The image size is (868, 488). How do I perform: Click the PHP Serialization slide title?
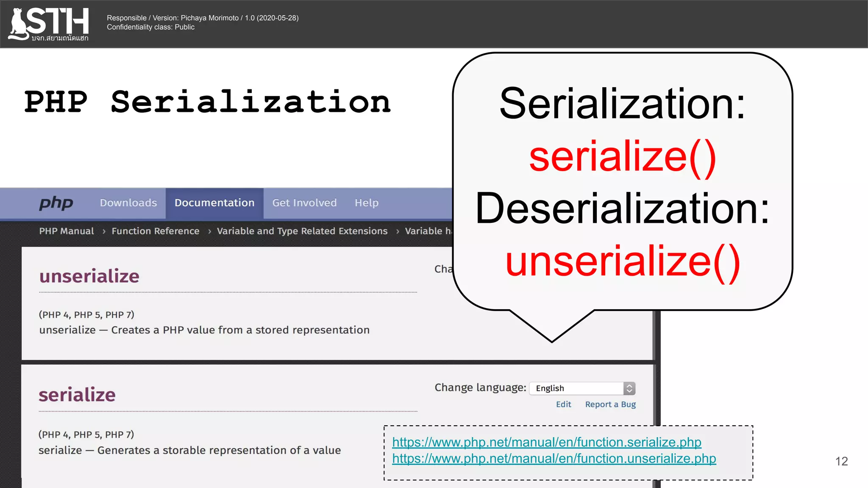pos(207,102)
